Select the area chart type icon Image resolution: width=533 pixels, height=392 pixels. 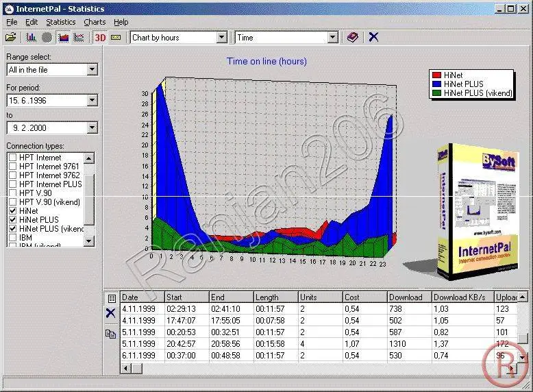(x=64, y=37)
